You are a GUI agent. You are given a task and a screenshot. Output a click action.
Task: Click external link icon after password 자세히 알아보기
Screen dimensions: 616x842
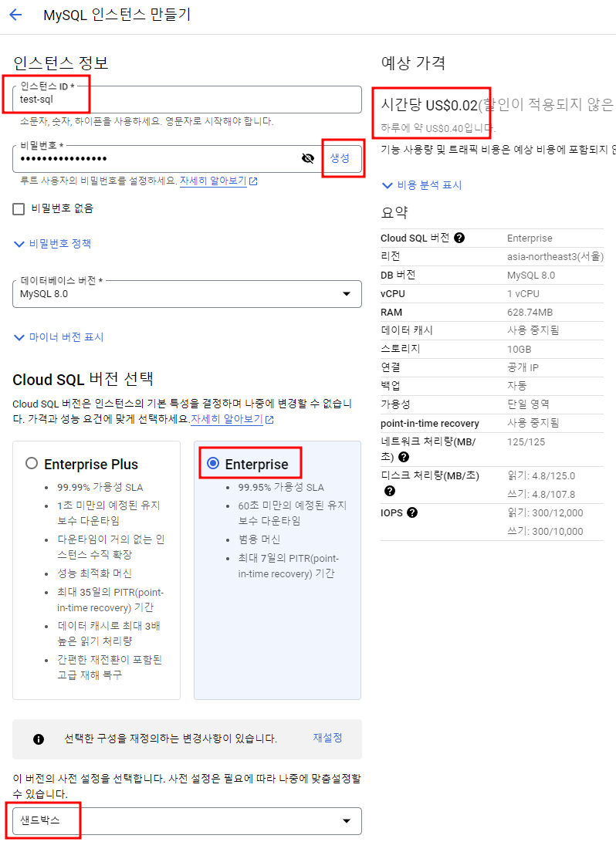tap(253, 181)
